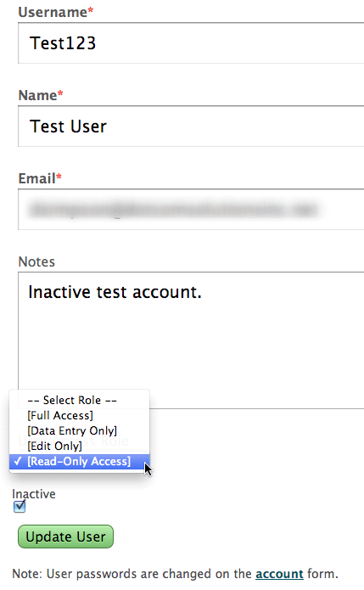Click the Inactive label text
This screenshot has width=364, height=590.
click(34, 494)
